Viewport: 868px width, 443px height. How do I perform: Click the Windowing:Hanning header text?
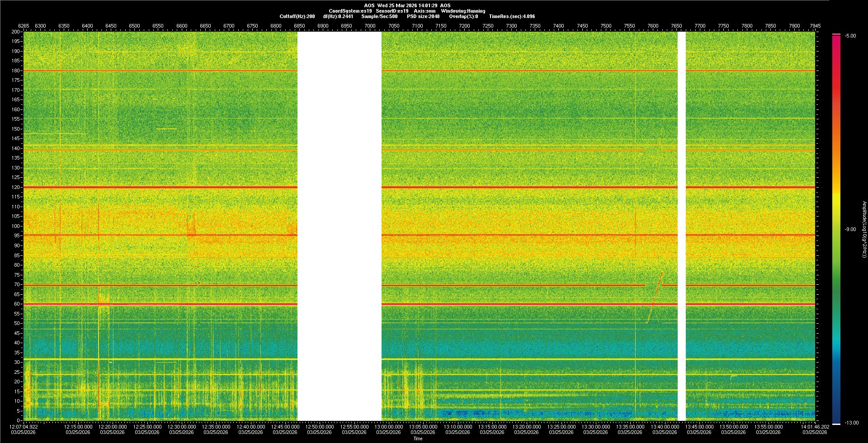[x=463, y=11]
